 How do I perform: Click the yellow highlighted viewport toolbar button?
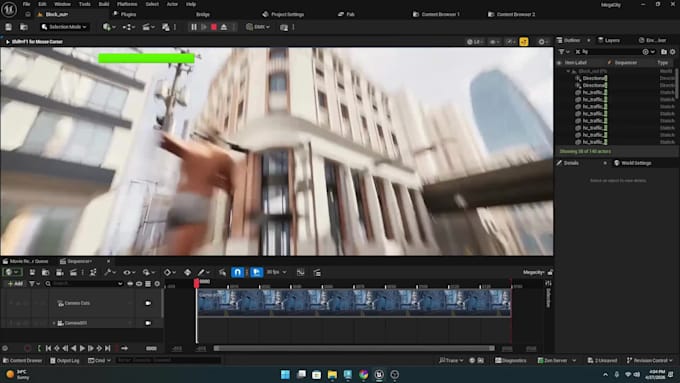(524, 42)
